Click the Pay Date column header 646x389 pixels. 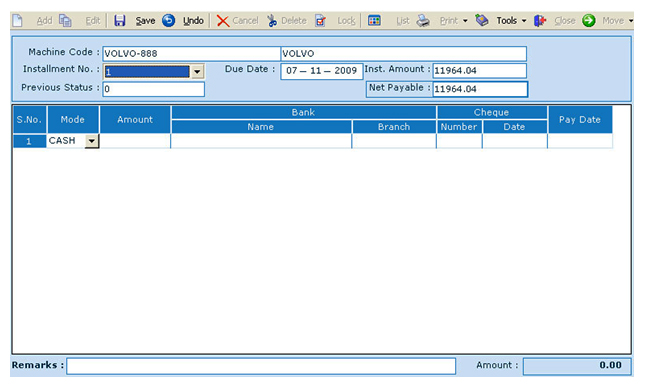tap(580, 120)
